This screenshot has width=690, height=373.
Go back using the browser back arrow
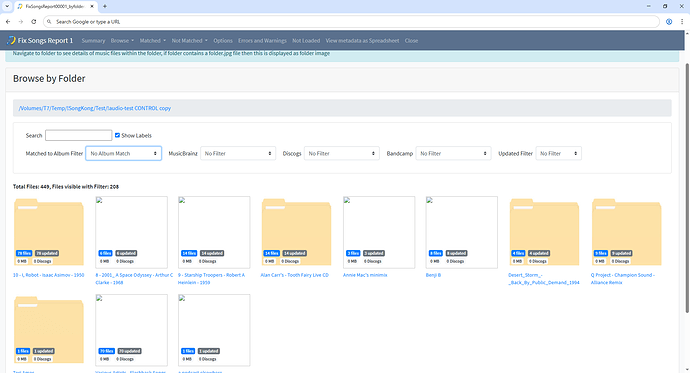coord(8,22)
